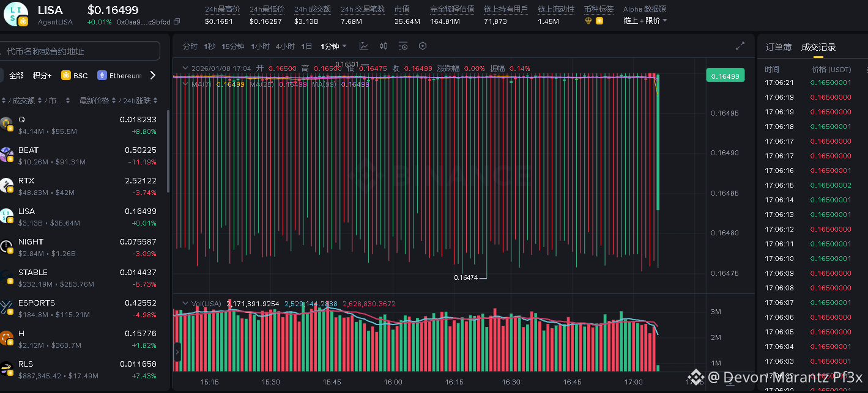Open chart display settings icon

(x=403, y=46)
